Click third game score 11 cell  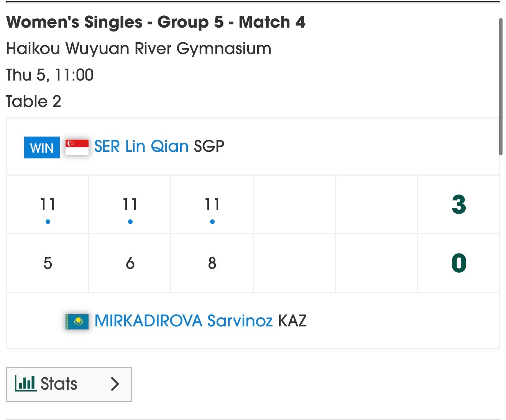pyautogui.click(x=212, y=204)
